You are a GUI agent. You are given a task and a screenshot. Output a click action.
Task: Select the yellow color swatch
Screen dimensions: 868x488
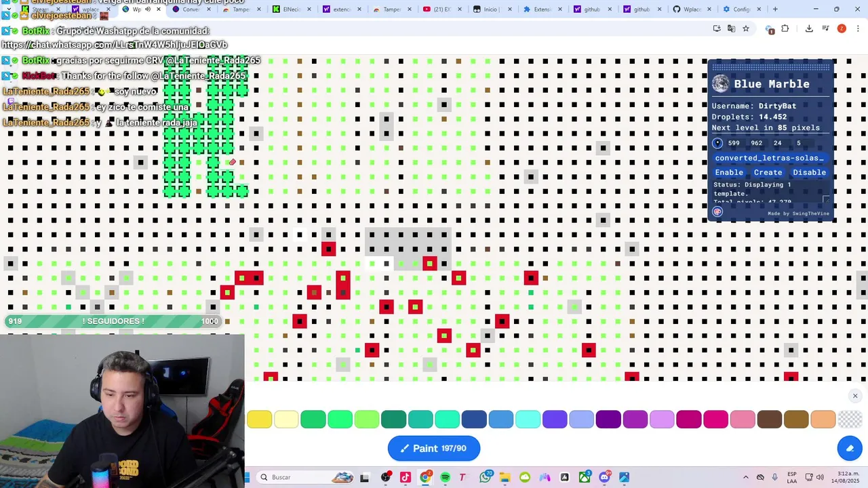pos(259,420)
